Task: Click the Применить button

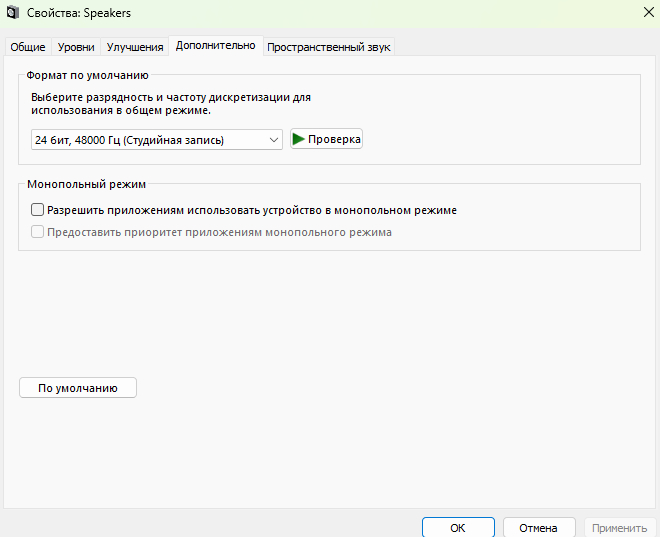Action: pos(619,527)
